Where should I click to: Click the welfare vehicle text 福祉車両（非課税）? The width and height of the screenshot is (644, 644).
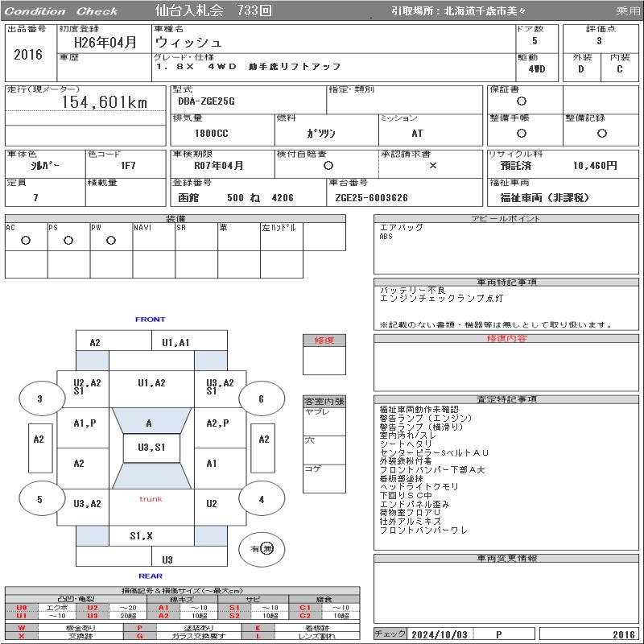point(544,197)
